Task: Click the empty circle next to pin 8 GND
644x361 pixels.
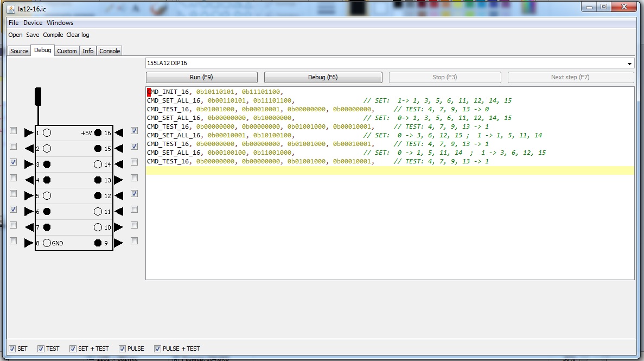Action: 47,243
